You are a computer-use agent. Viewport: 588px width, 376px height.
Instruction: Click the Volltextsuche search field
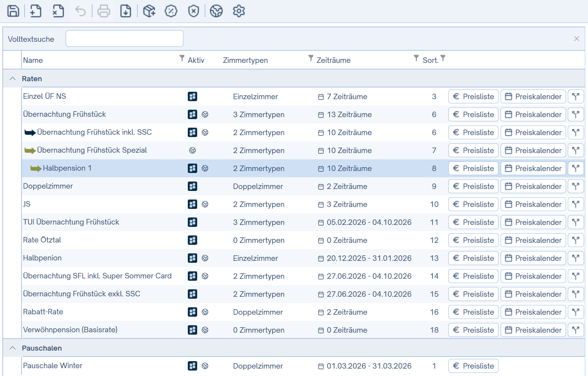point(125,39)
